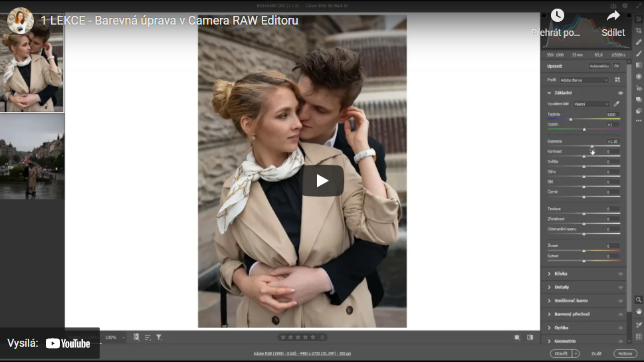Select the couple portrait thumbnail in filmstrip
The width and height of the screenshot is (644, 362).
(x=32, y=62)
